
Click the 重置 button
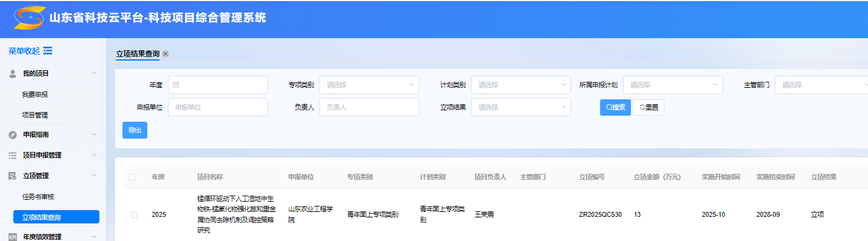tap(649, 107)
